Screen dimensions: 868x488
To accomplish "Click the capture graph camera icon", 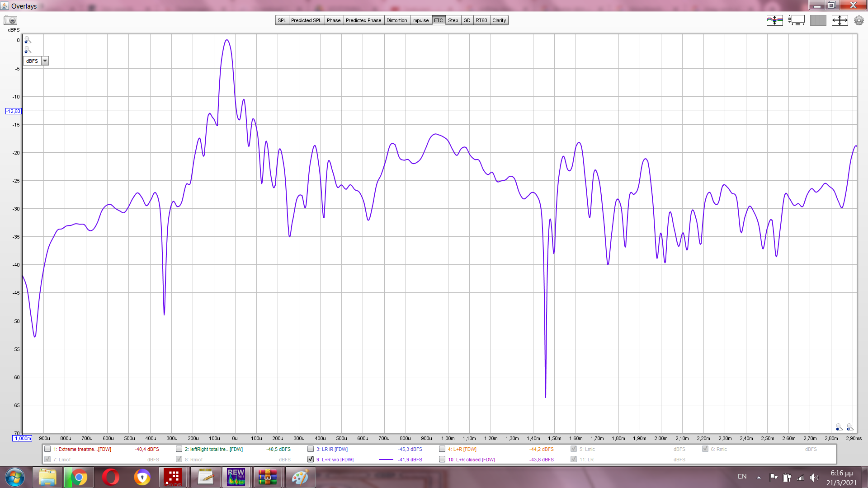I will [x=10, y=20].
